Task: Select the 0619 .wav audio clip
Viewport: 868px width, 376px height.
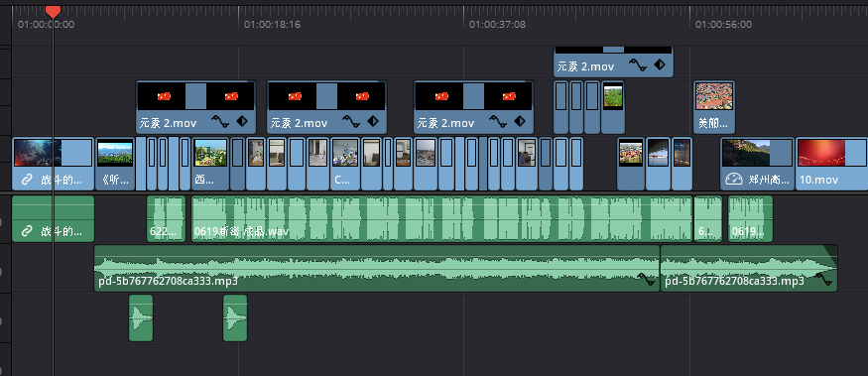Action: [x=441, y=218]
